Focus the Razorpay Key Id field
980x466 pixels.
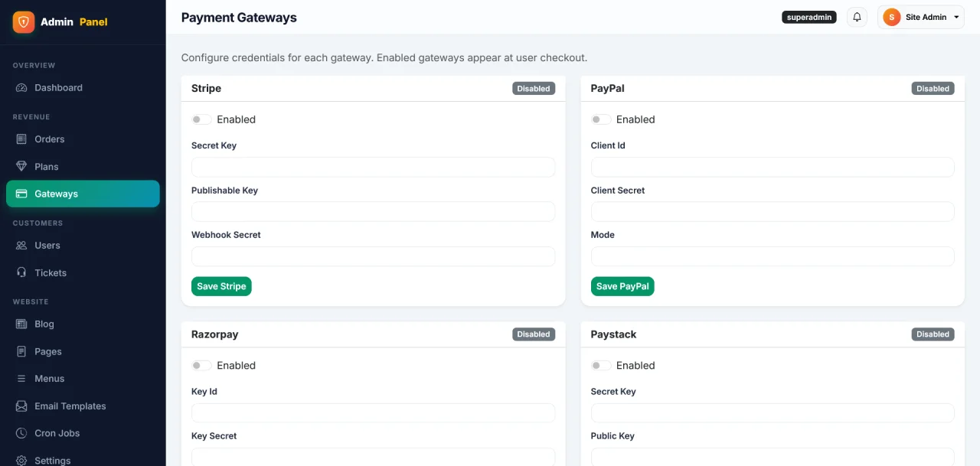pyautogui.click(x=373, y=413)
